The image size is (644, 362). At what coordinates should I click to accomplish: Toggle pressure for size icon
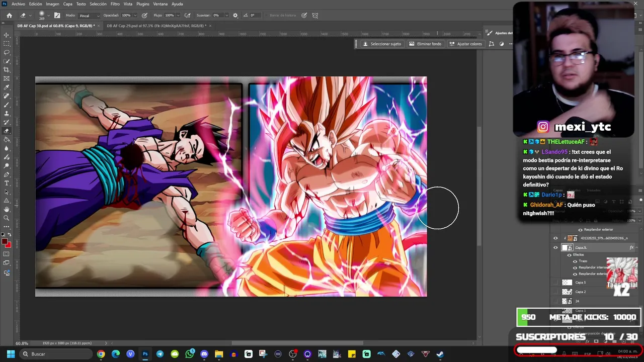tap(304, 16)
